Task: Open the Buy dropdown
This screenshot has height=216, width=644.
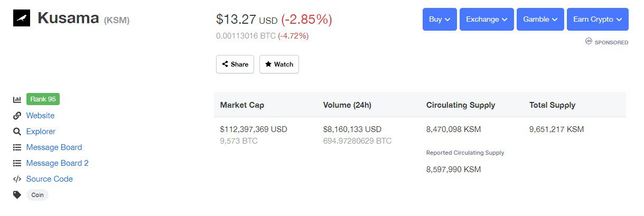Action: pos(440,20)
